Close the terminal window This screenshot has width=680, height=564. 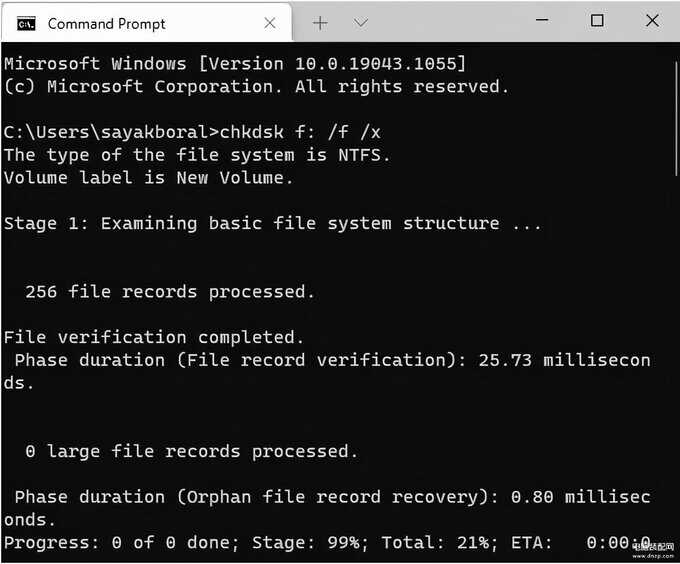[x=652, y=20]
